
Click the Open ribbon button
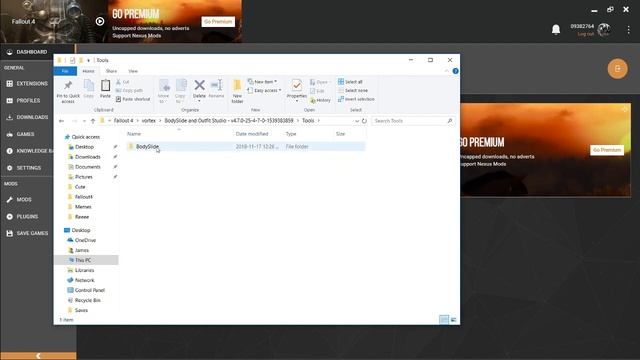pyautogui.click(x=320, y=82)
